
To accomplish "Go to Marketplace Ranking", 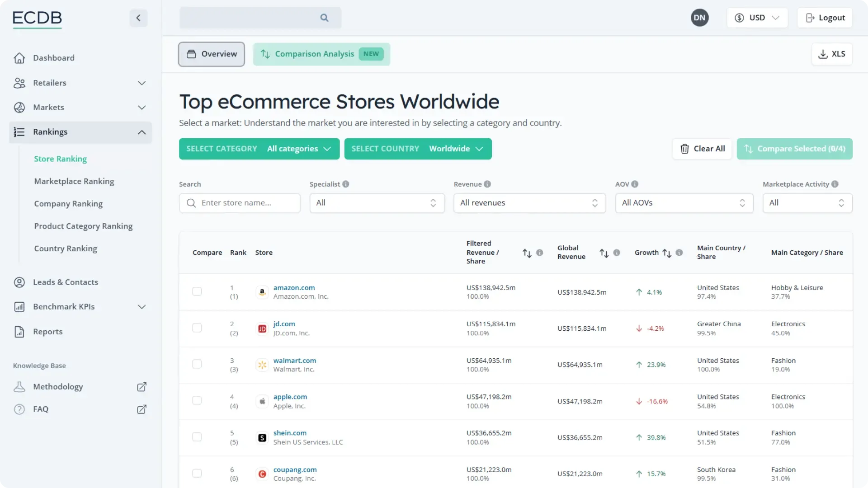I will point(74,182).
